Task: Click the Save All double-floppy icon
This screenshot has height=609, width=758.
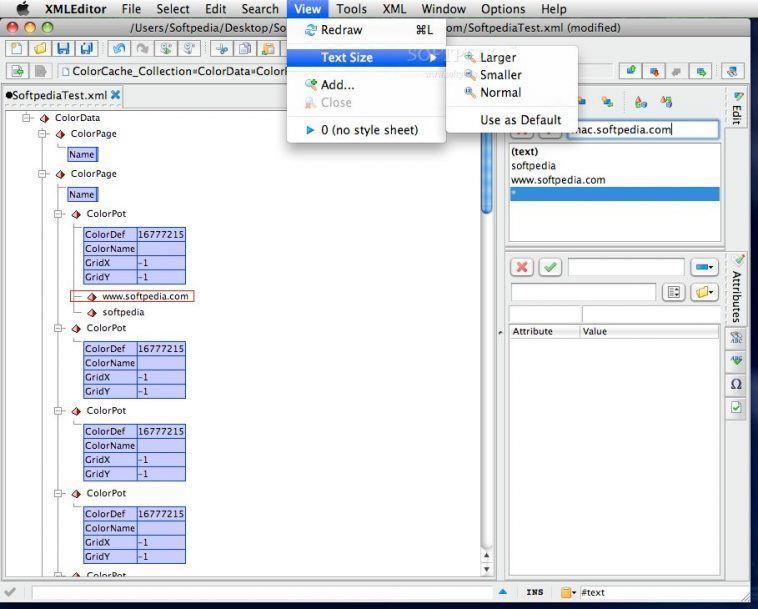Action: 87,48
